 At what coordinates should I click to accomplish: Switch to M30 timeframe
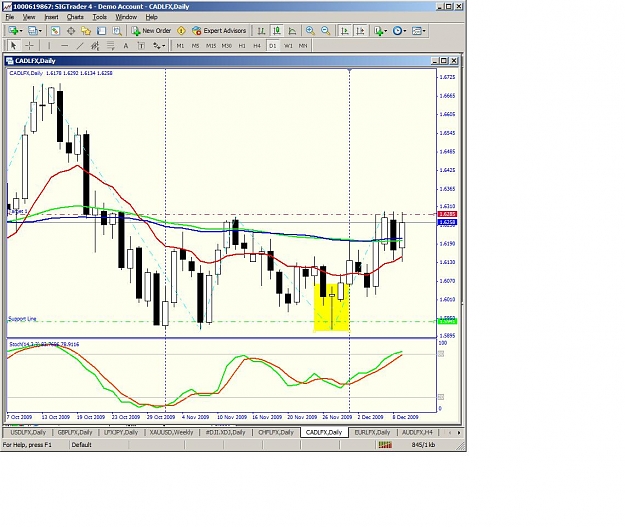point(226,46)
